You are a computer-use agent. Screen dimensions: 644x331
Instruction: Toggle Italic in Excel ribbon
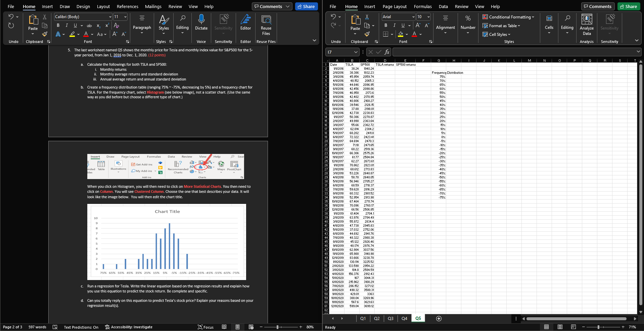pyautogui.click(x=395, y=25)
